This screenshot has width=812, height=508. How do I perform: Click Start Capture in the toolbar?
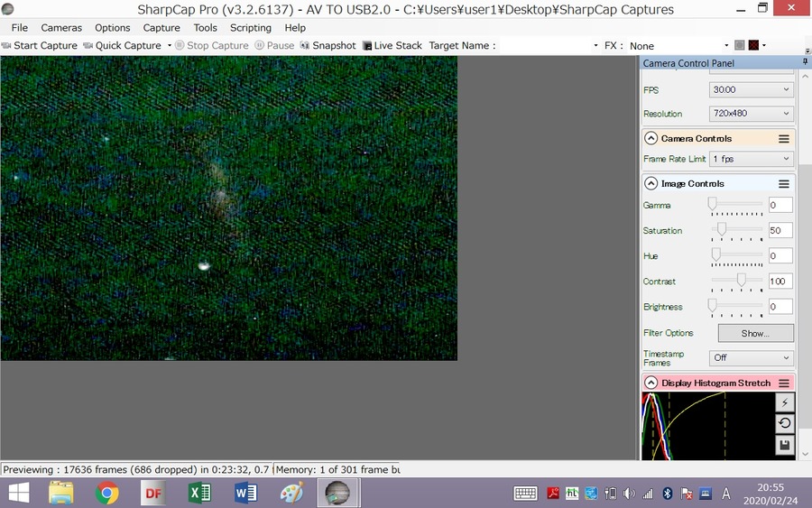[40, 46]
